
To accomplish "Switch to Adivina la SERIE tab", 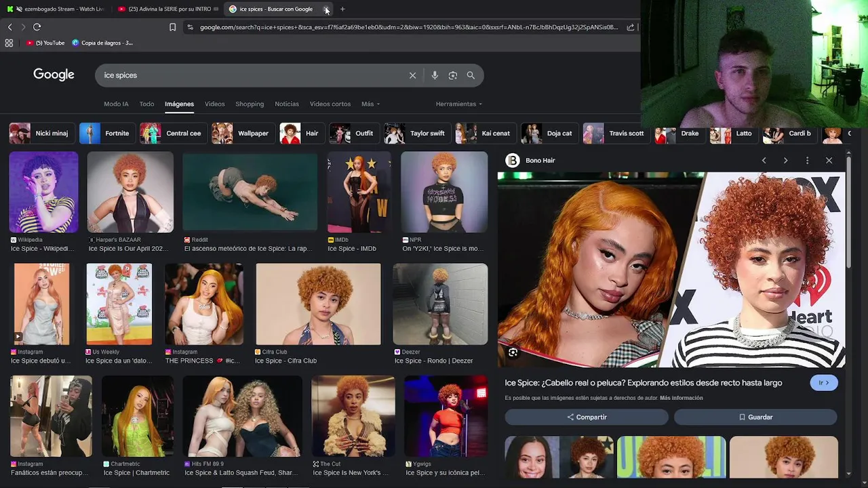I will [x=167, y=9].
